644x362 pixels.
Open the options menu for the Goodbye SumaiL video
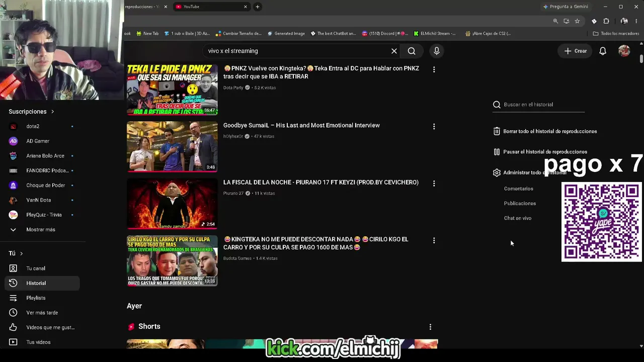click(434, 126)
